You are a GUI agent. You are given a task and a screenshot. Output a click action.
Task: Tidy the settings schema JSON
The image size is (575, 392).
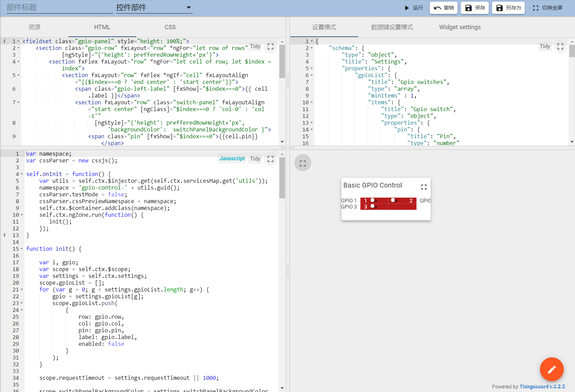point(545,47)
